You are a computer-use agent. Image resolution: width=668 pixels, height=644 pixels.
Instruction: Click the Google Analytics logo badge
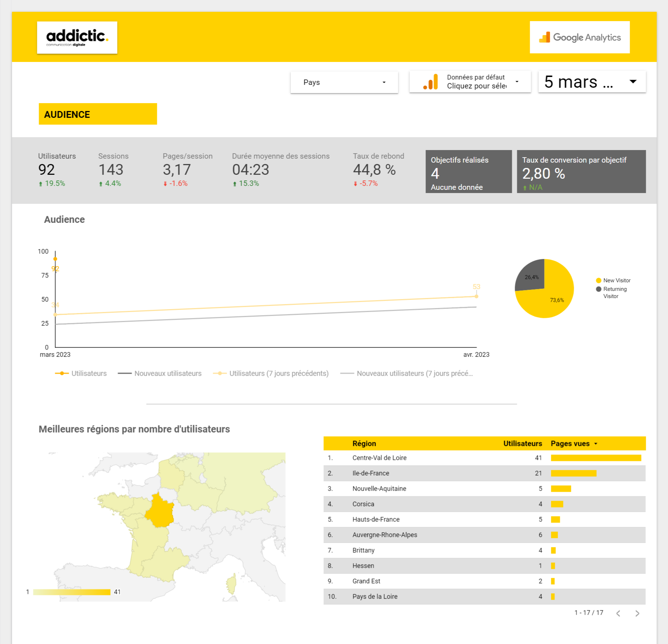[x=580, y=37]
